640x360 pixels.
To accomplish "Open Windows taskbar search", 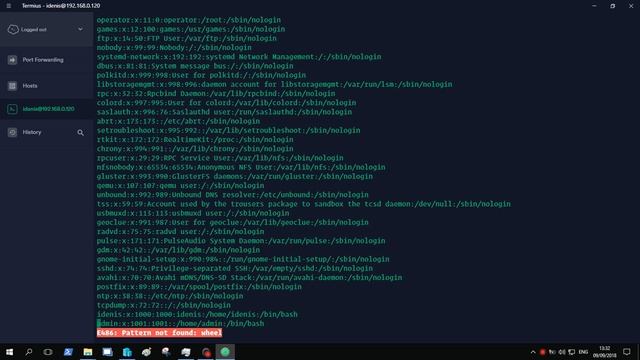I will [x=29, y=352].
